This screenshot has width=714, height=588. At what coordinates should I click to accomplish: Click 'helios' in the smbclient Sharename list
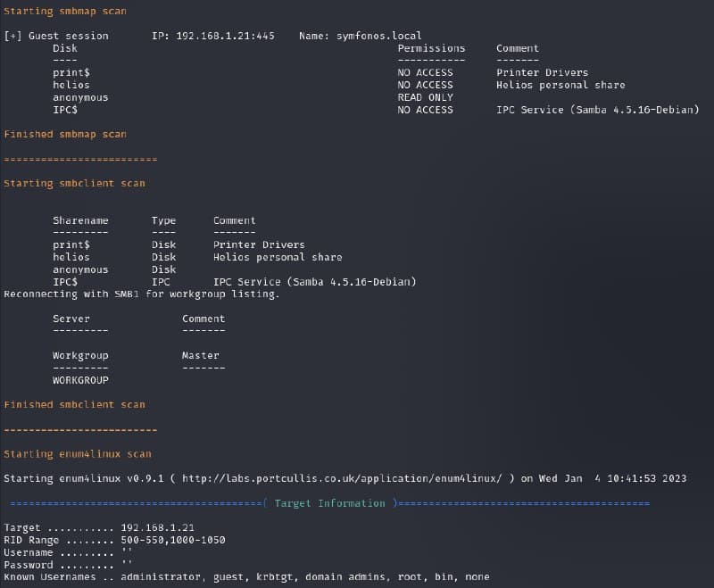click(71, 257)
